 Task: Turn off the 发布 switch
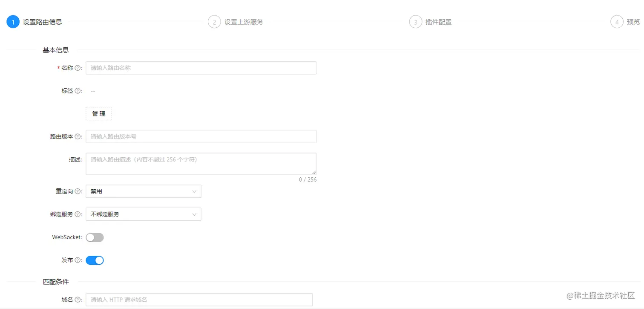point(95,260)
